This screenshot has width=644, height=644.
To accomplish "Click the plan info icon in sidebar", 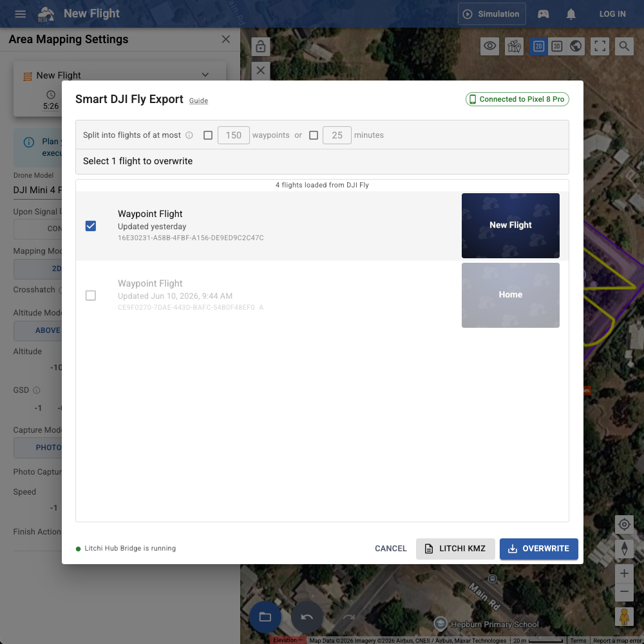I will point(29,142).
